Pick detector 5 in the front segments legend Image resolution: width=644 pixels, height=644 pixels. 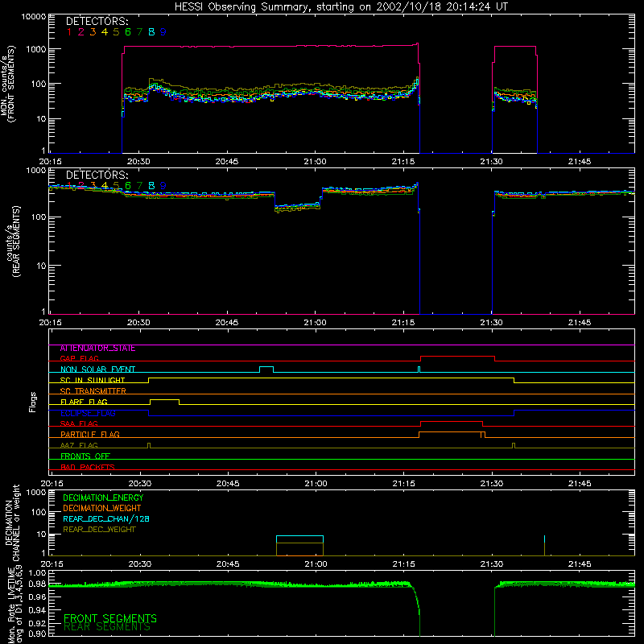coord(116,32)
